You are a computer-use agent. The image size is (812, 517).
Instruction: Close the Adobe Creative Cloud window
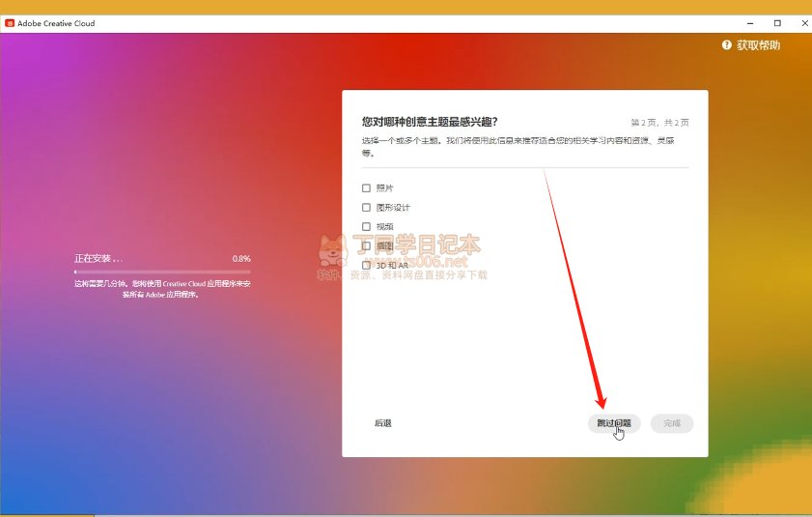804,23
